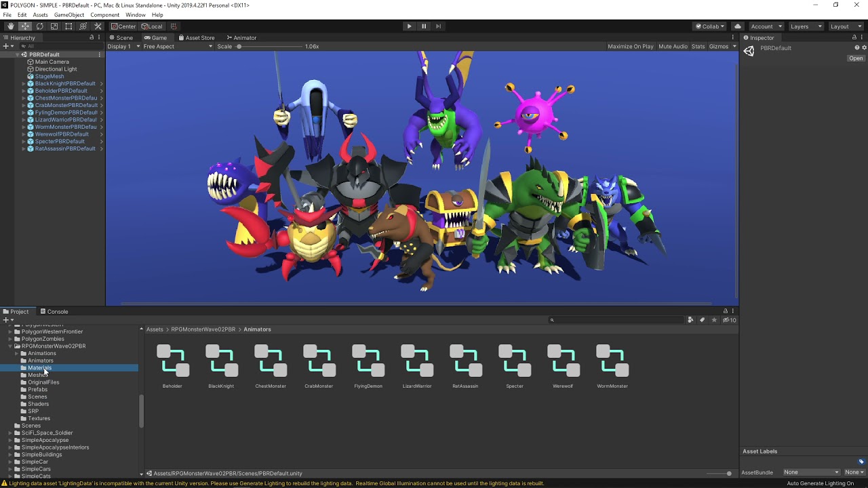Select the WormMonster animator asset

[x=612, y=367]
